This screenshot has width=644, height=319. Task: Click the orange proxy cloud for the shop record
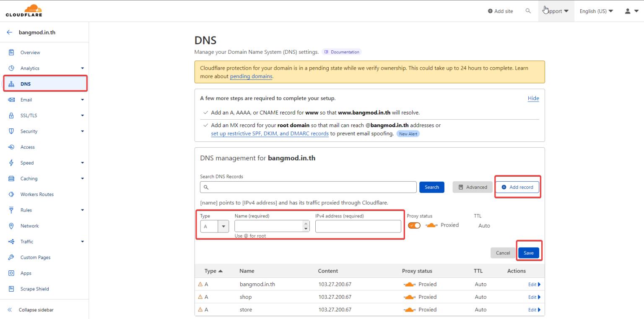pyautogui.click(x=410, y=297)
